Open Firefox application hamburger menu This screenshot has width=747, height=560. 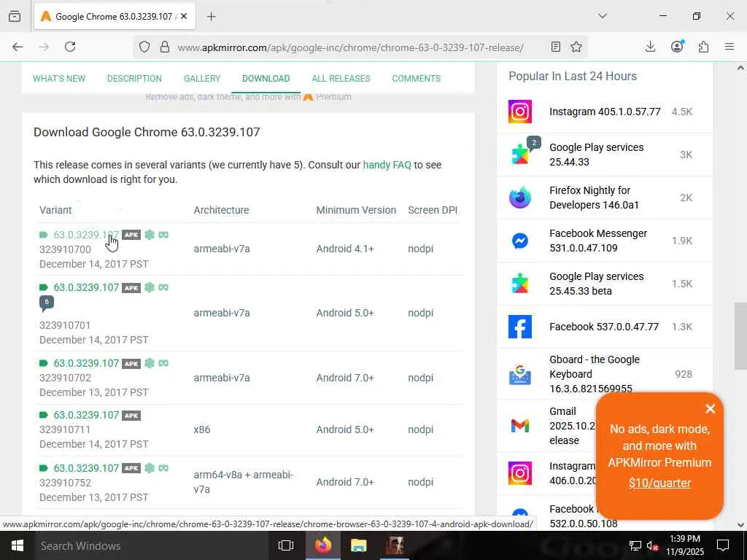pyautogui.click(x=729, y=47)
